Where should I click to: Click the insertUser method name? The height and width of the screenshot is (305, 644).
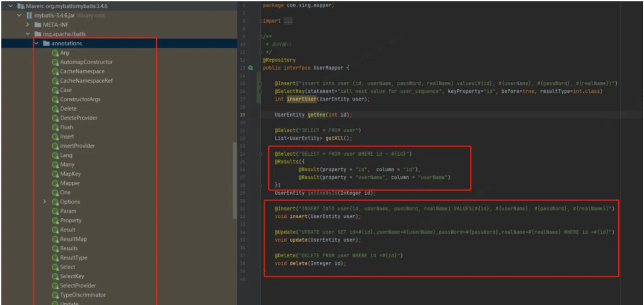[301, 99]
